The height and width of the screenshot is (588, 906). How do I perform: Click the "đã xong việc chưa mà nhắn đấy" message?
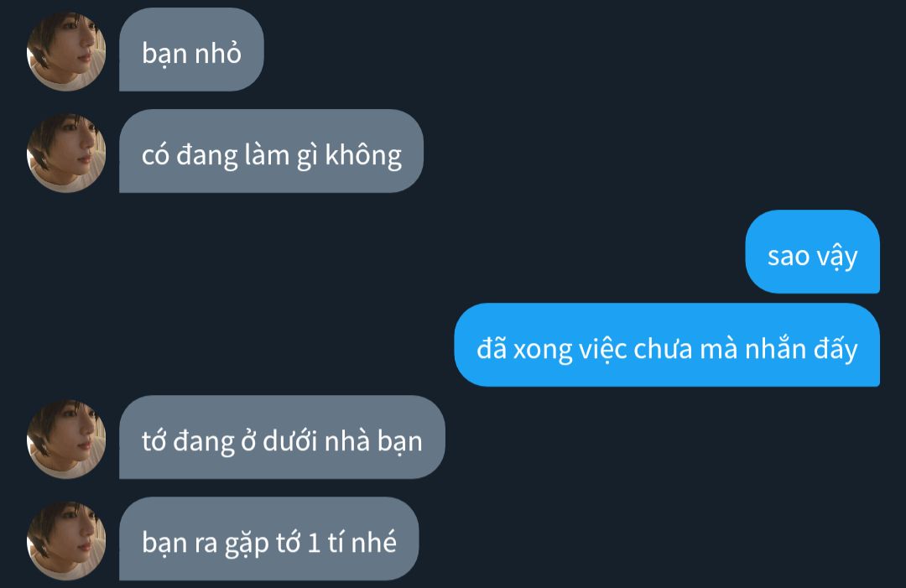[x=667, y=345]
